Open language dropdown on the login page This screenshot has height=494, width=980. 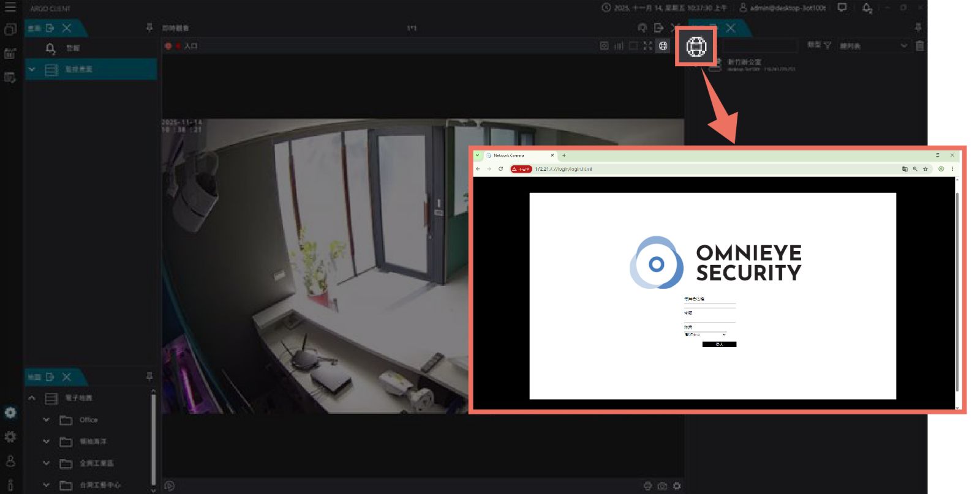point(705,335)
